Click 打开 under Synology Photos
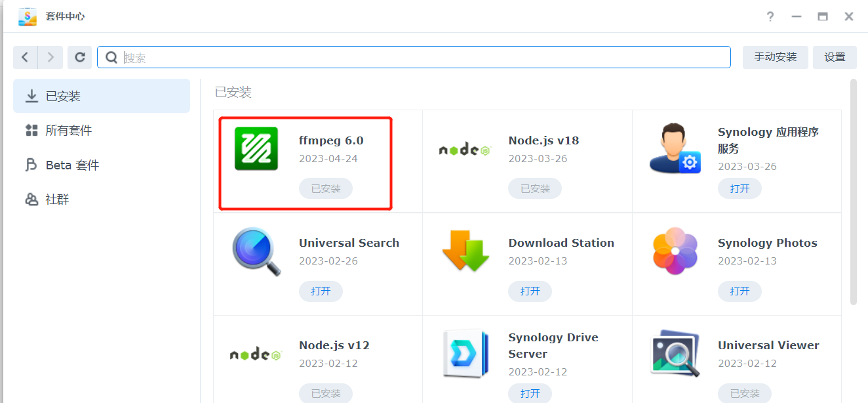The height and width of the screenshot is (403, 868). (x=740, y=291)
